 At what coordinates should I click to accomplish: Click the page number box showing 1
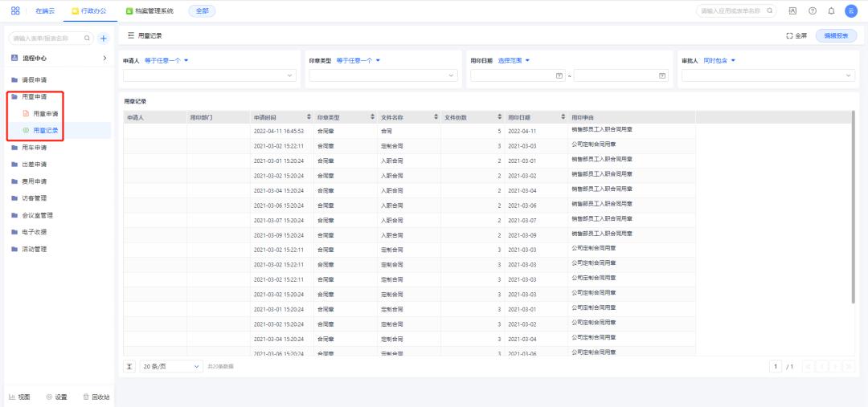point(776,366)
